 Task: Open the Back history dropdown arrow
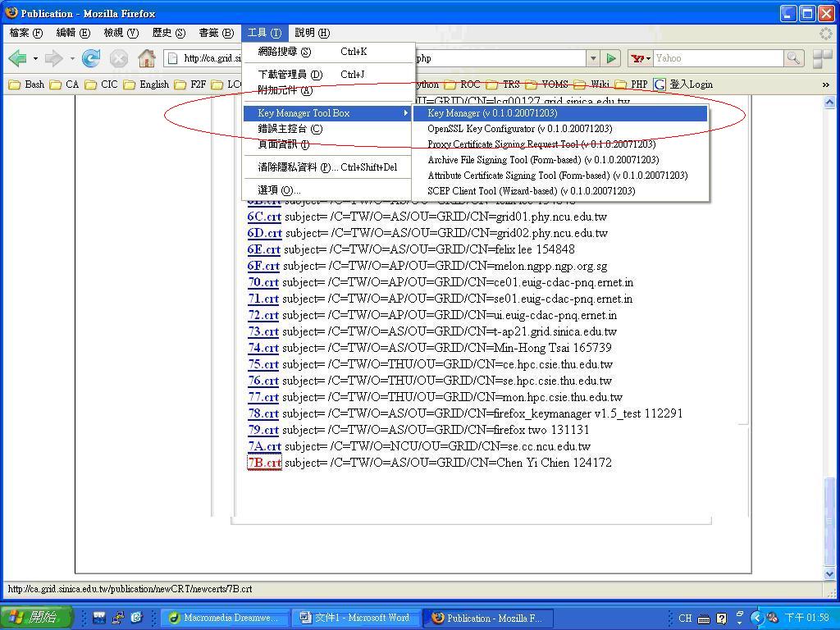[x=35, y=58]
